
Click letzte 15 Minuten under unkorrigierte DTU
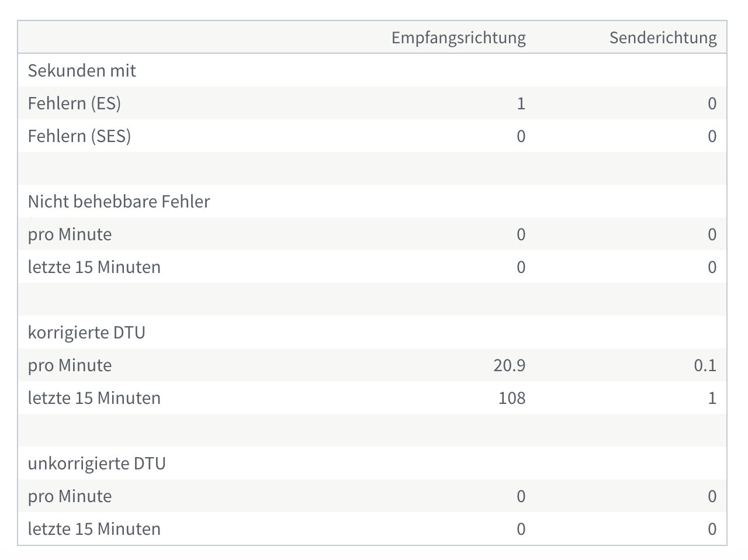(94, 529)
